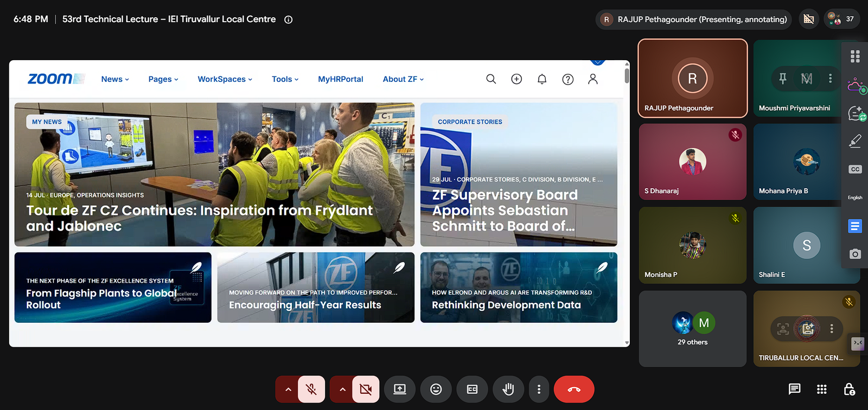The width and height of the screenshot is (868, 410).
Task: Click the share screen present button
Action: point(400,389)
